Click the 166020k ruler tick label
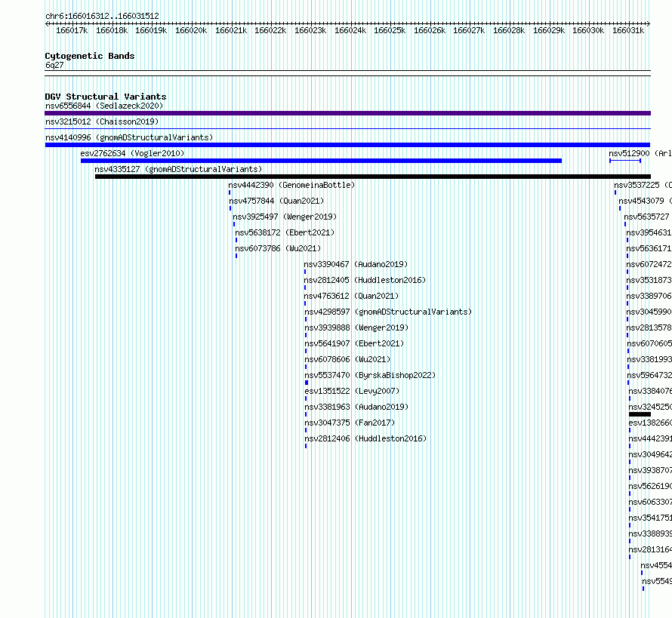 [x=191, y=30]
